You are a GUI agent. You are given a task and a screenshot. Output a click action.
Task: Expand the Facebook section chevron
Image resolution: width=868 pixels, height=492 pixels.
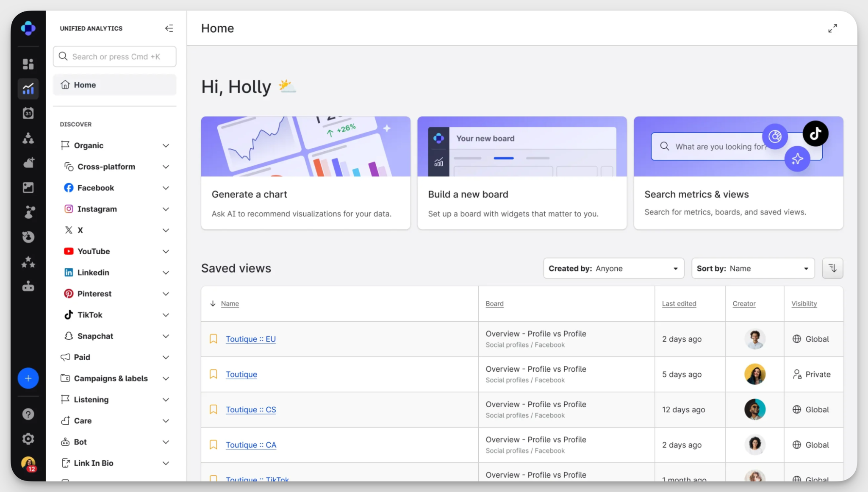coord(166,188)
